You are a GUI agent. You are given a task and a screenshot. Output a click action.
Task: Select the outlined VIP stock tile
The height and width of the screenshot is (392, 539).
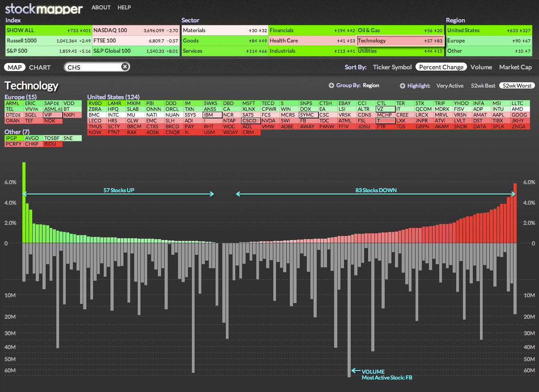[x=52, y=115]
